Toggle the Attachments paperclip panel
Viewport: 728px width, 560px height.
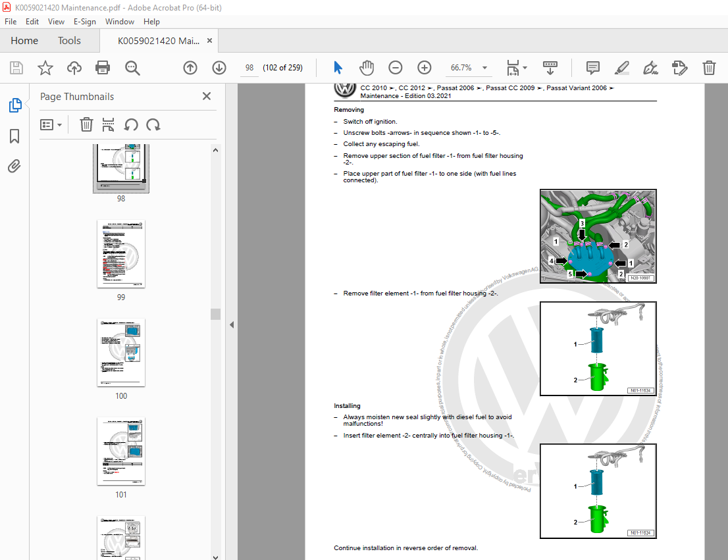[14, 166]
